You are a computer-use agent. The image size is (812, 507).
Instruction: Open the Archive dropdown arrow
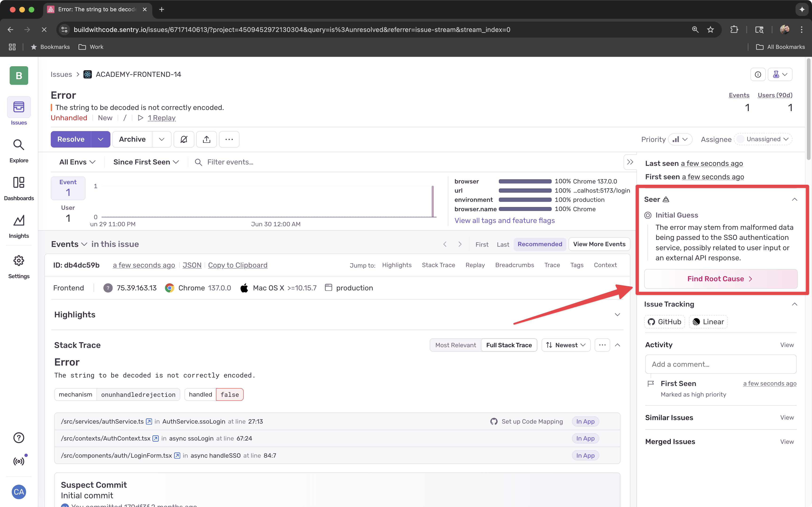[x=162, y=139]
